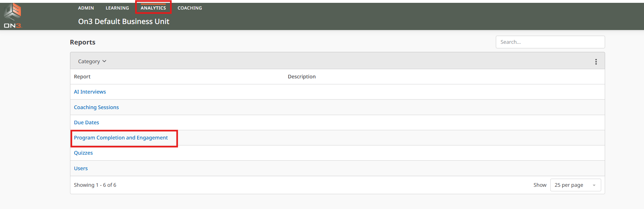
Task: Open the Coaching Sessions report
Action: tap(96, 107)
